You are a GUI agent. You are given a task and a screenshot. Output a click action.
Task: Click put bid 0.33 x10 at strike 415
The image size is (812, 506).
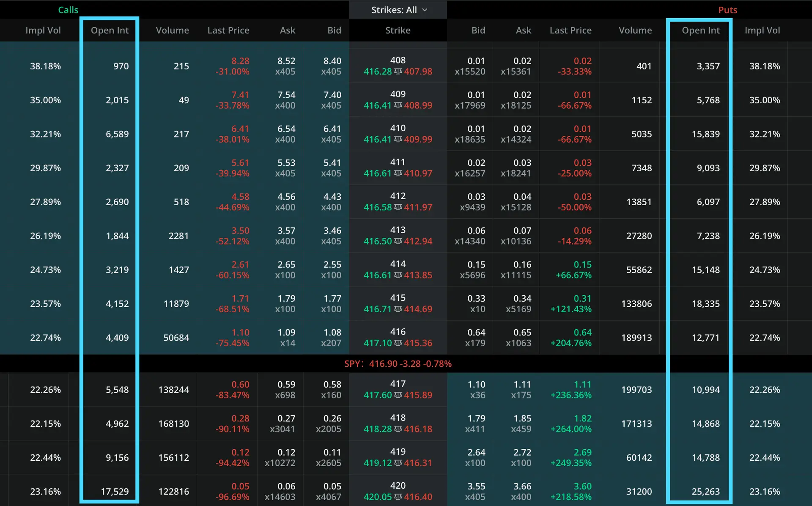pyautogui.click(x=476, y=304)
